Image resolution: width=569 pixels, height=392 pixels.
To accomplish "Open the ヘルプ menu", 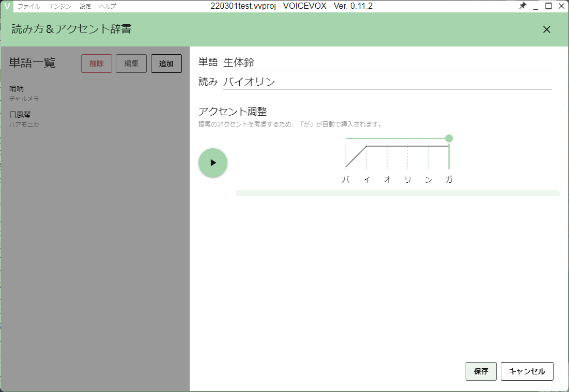I will click(x=107, y=6).
